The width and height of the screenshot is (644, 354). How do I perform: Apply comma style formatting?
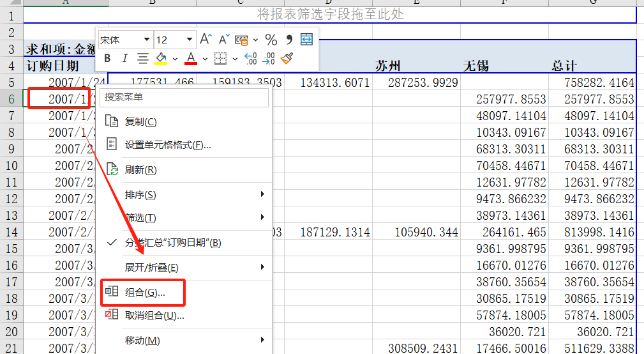(289, 40)
